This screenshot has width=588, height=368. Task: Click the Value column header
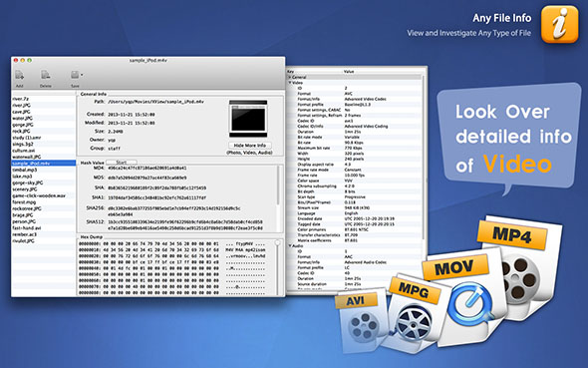tap(349, 71)
